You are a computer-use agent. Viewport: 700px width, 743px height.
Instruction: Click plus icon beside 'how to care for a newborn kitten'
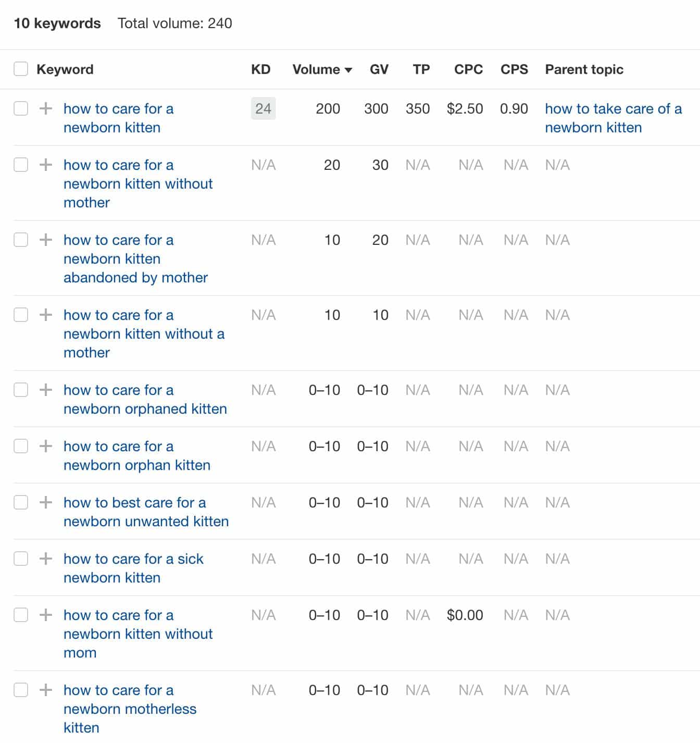[46, 108]
